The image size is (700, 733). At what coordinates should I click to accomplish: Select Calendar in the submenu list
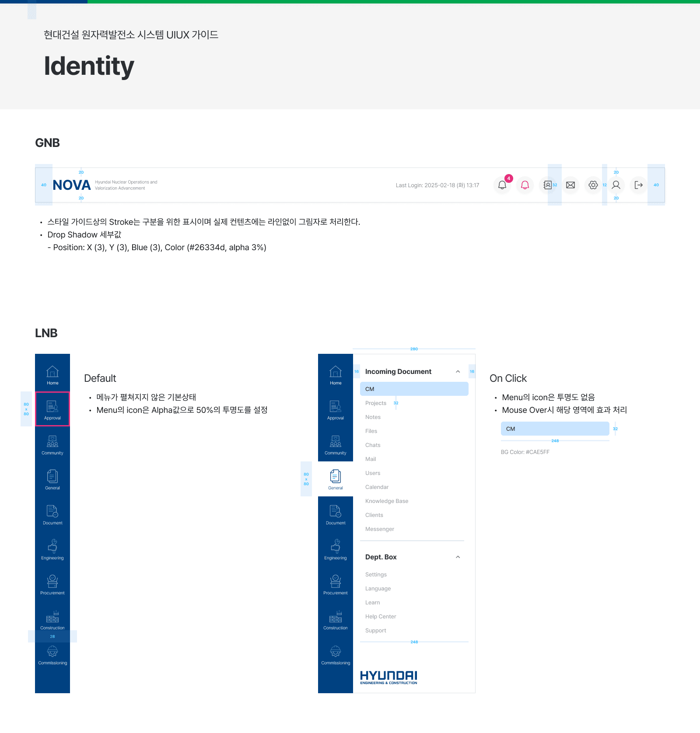point(377,487)
